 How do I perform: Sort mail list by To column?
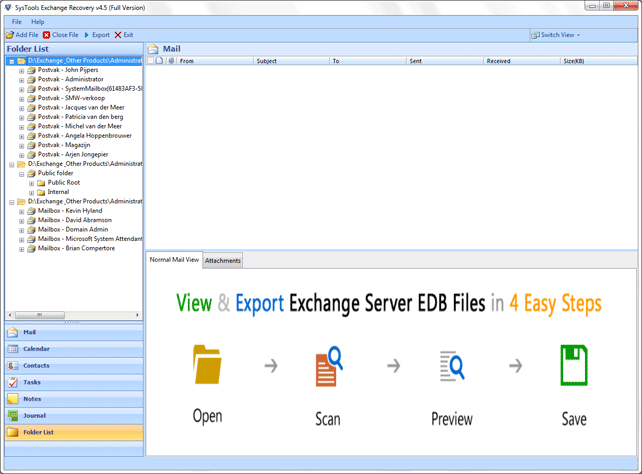click(x=368, y=61)
